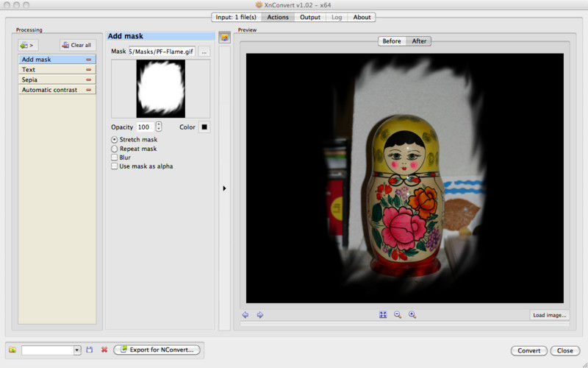Viewport: 588px width, 368px height.
Task: Fit the preview image to window
Action: [x=383, y=315]
